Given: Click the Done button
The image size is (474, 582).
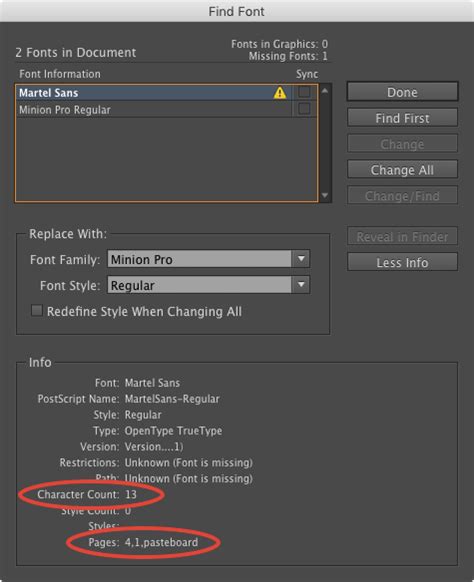Looking at the screenshot, I should point(402,92).
